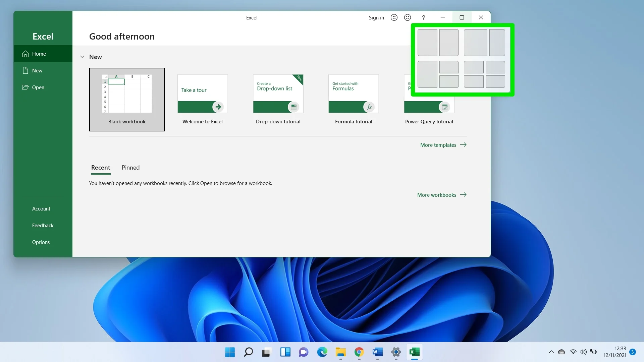Select the Recent tab in file list

(100, 167)
